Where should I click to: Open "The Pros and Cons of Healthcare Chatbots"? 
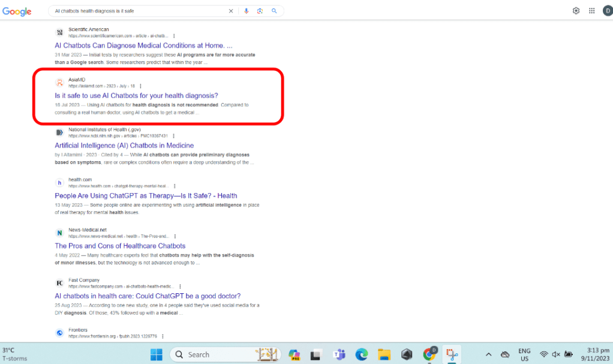(x=120, y=246)
